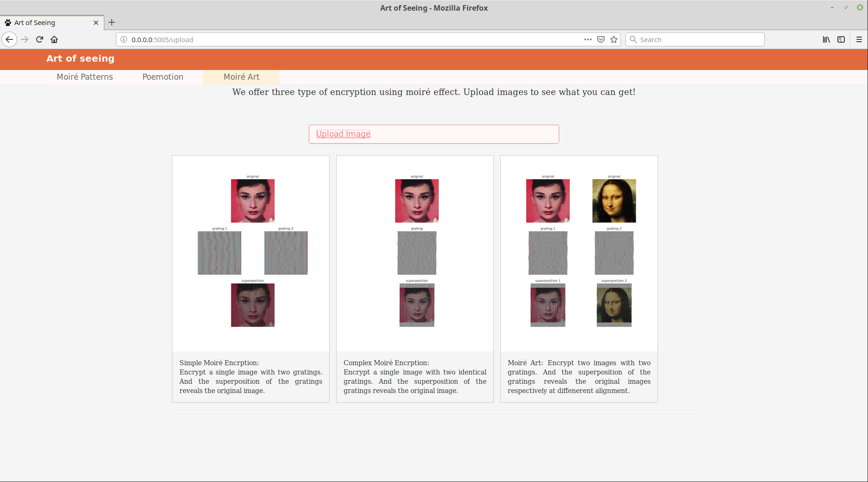Screen dimensions: 868x482
Task: Close the Firefox window
Action: pos(860,7)
